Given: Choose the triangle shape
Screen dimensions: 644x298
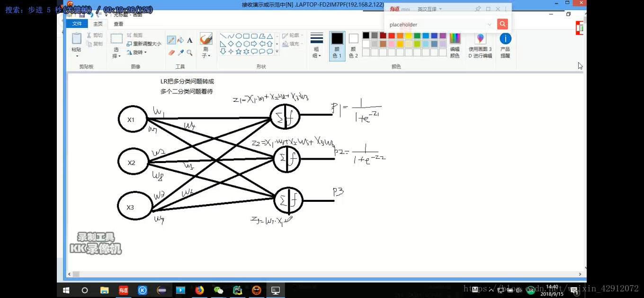Looking at the screenshot, I should (269, 36).
